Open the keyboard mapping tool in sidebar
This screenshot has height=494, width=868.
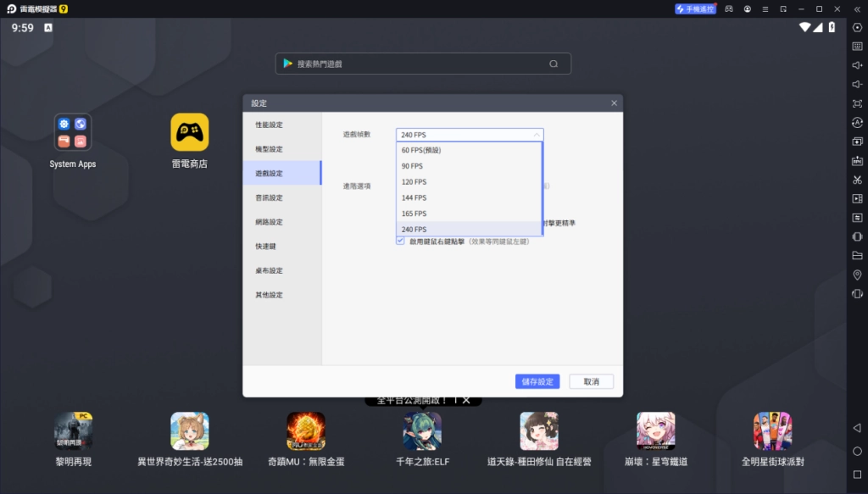pos(857,46)
